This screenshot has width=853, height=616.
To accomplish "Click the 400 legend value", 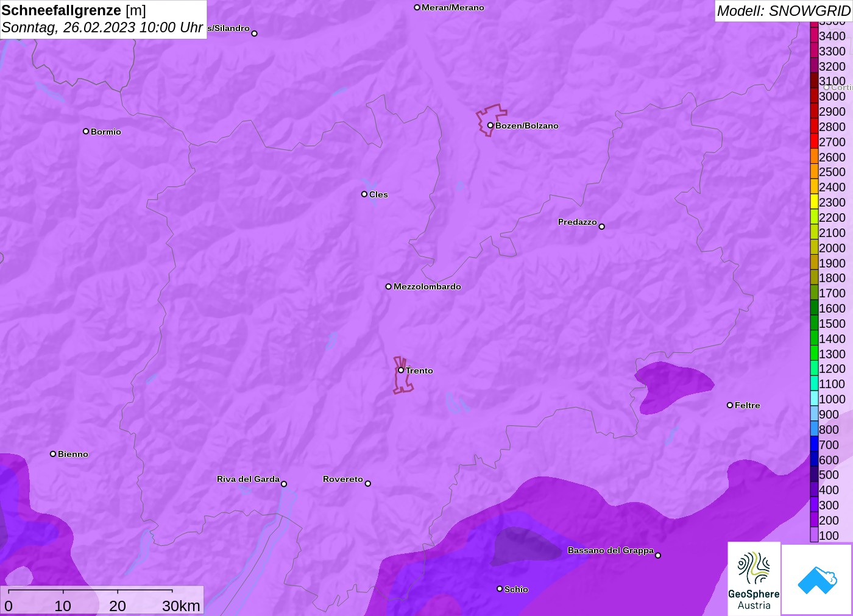I will click(829, 490).
